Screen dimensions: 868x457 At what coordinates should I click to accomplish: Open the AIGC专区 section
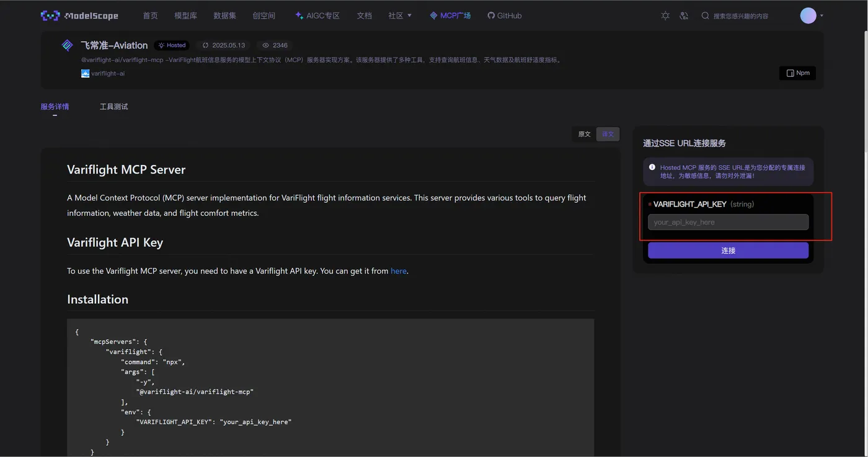[x=317, y=16]
